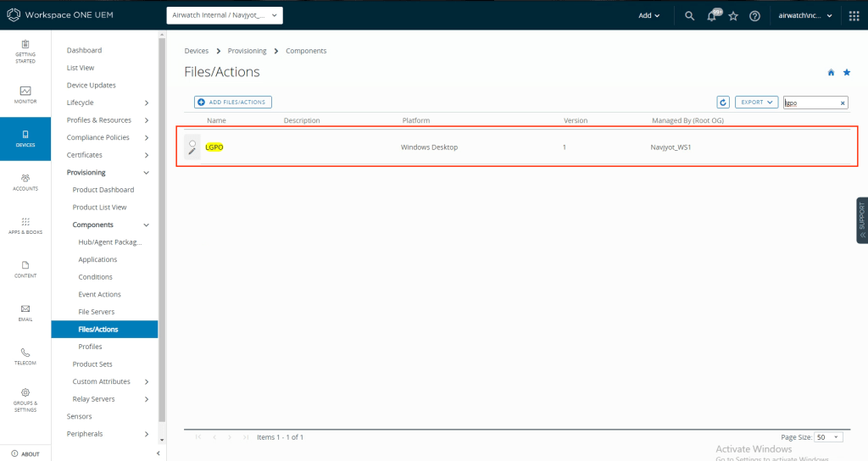The image size is (868, 461).
Task: Click the home icon near page title
Action: tap(831, 73)
